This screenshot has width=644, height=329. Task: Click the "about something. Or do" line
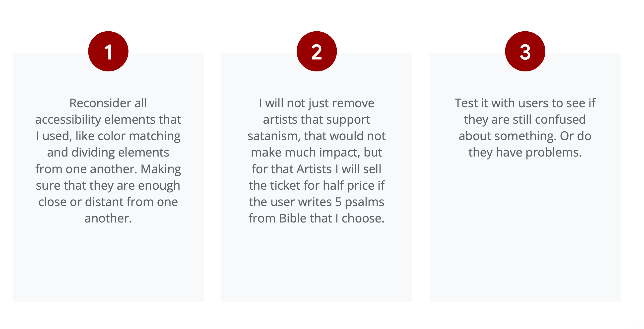(525, 136)
